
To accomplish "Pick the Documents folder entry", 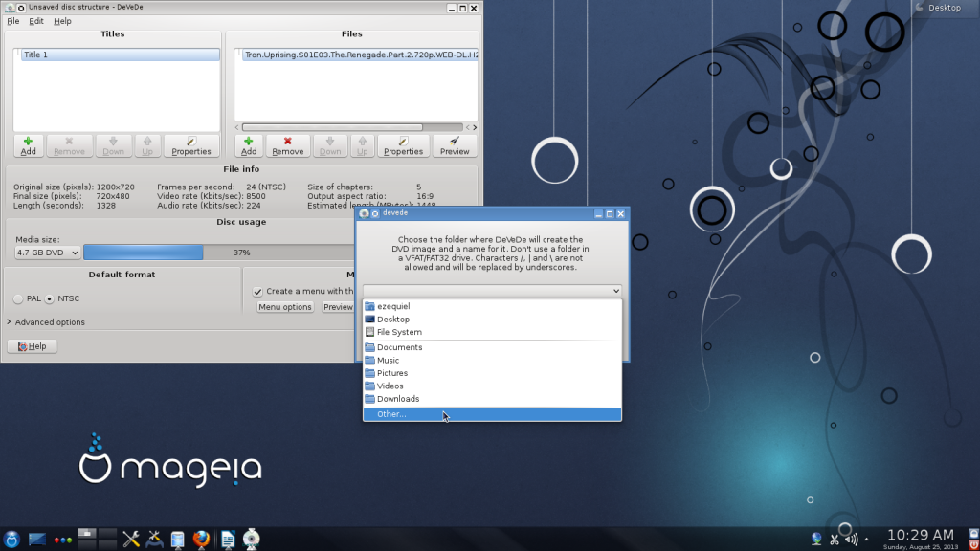I will (492, 347).
